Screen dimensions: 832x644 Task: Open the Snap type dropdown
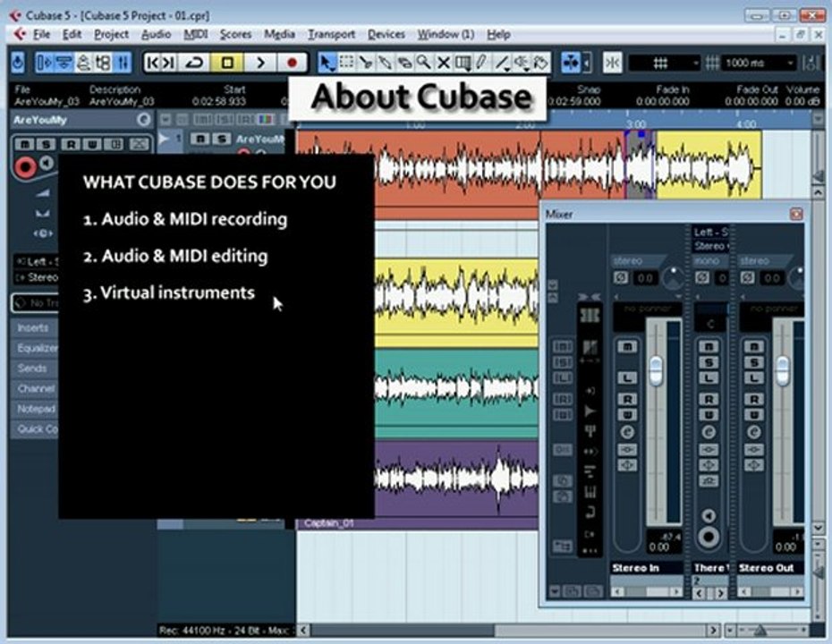point(665,64)
